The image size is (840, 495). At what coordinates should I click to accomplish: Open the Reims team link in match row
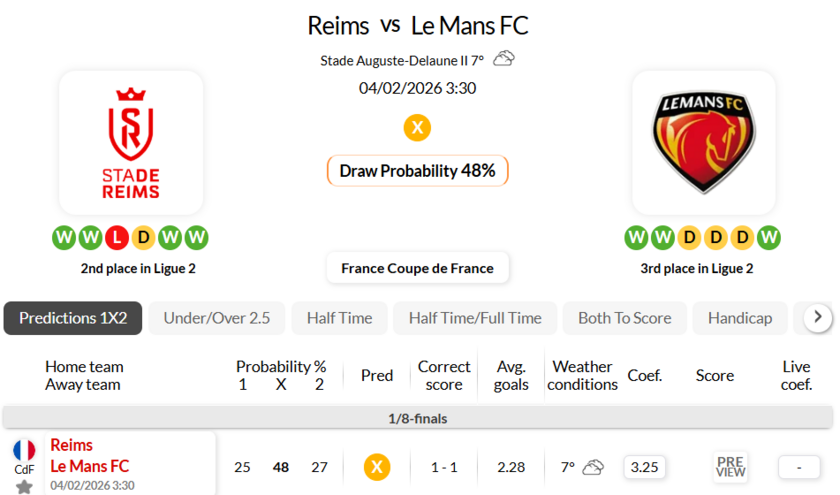pyautogui.click(x=71, y=445)
